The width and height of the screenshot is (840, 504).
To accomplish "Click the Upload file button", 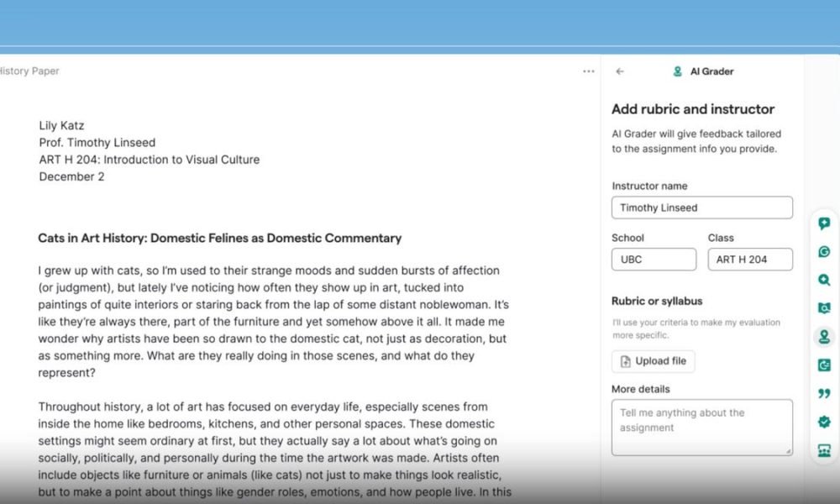I will (x=653, y=361).
